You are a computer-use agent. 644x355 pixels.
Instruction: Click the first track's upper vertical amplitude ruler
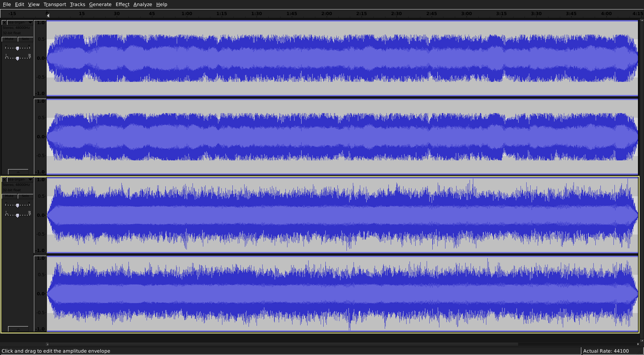(40, 58)
